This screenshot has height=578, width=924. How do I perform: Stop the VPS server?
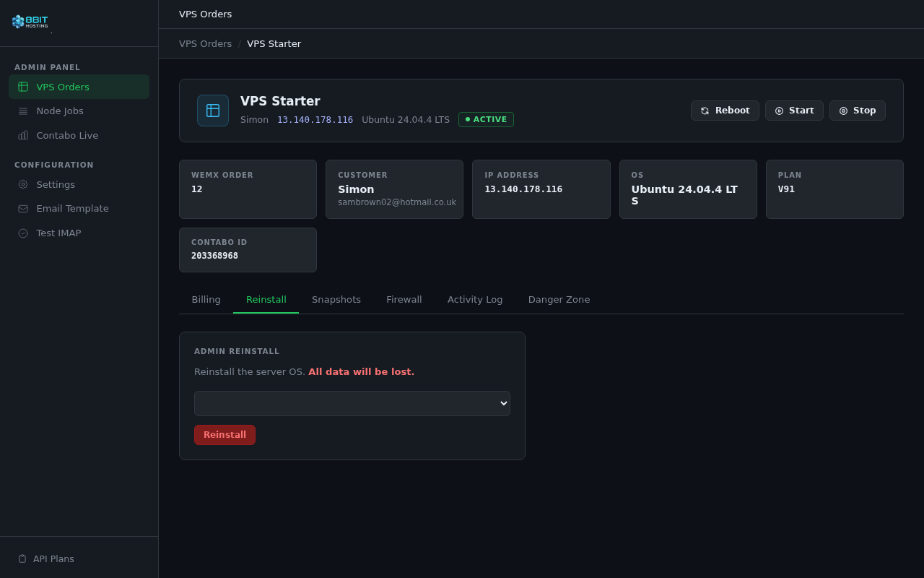tap(858, 111)
